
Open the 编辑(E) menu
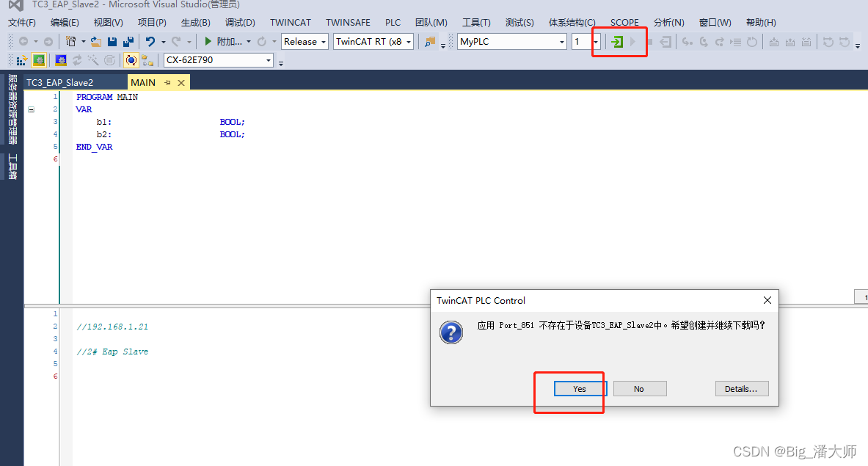point(65,23)
